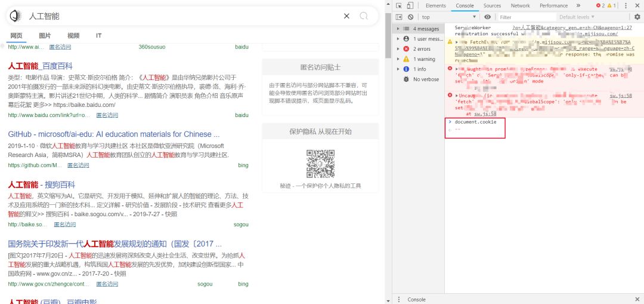Click 匿名访问 under the 百度百科 result

click(107, 115)
